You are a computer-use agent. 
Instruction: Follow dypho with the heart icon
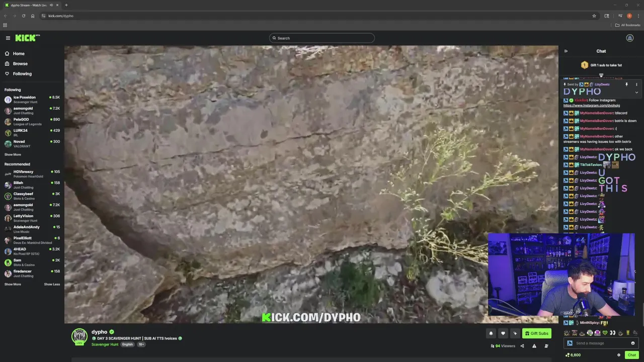point(503,333)
